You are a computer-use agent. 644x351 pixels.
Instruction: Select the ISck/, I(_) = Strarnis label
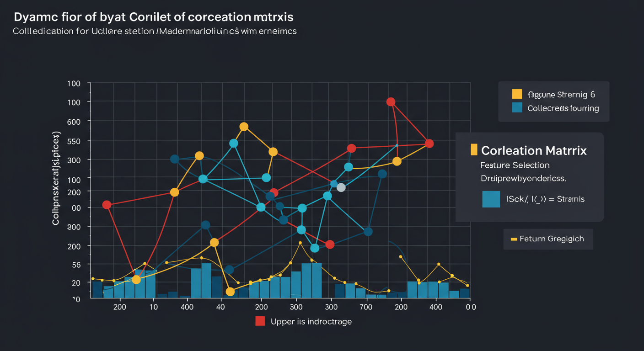[x=545, y=199]
